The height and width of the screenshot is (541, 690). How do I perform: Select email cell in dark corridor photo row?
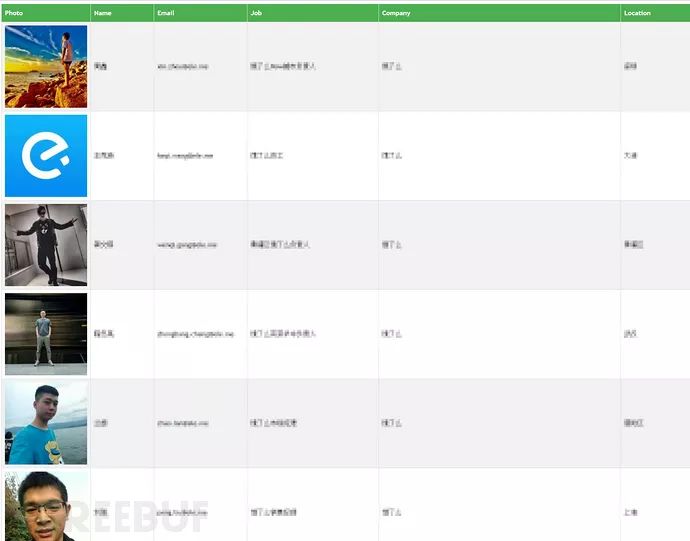click(200, 334)
